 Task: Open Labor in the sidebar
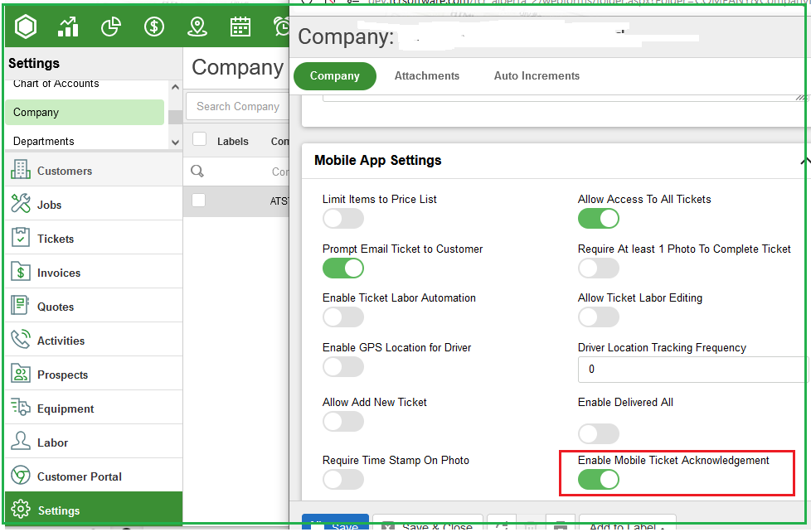tap(94, 442)
